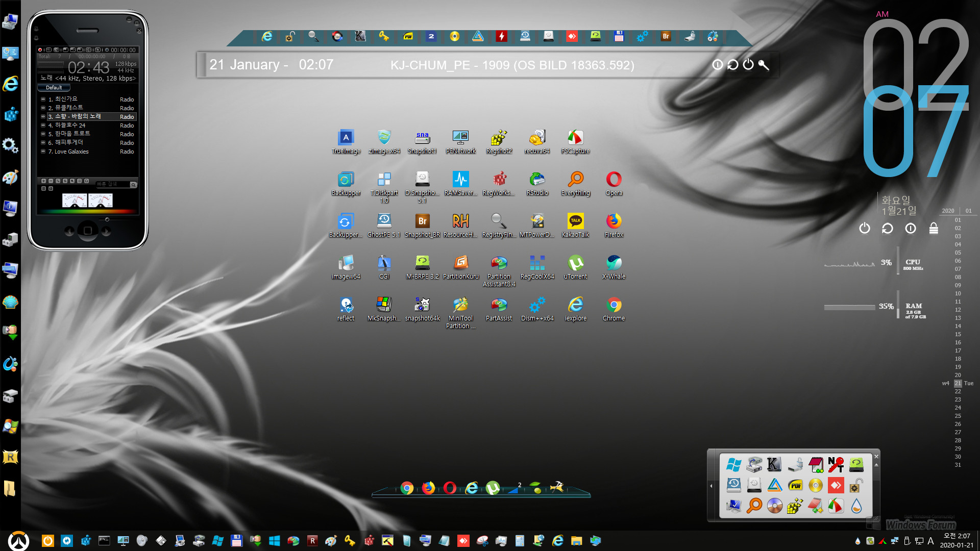Click orange power icon on taskbar

click(x=47, y=541)
